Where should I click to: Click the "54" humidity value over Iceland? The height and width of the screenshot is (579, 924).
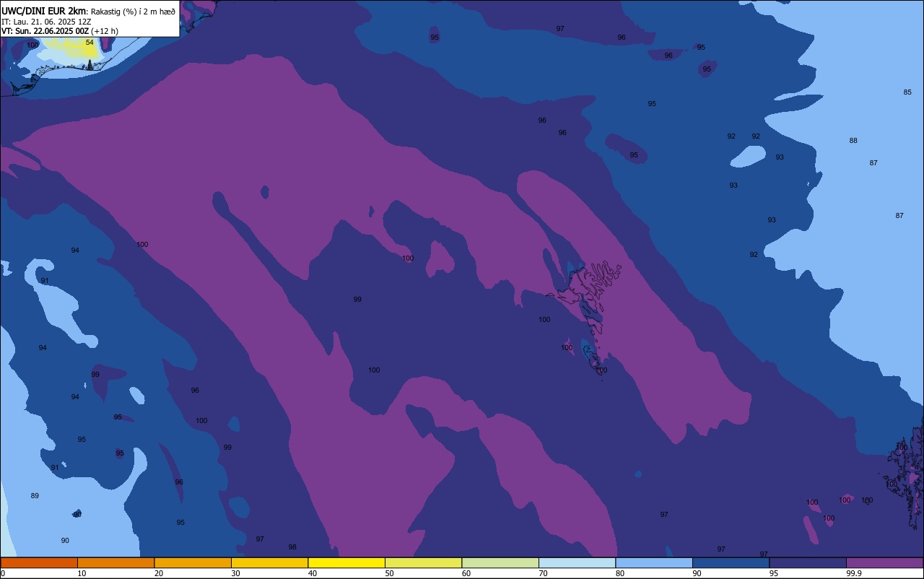(90, 43)
